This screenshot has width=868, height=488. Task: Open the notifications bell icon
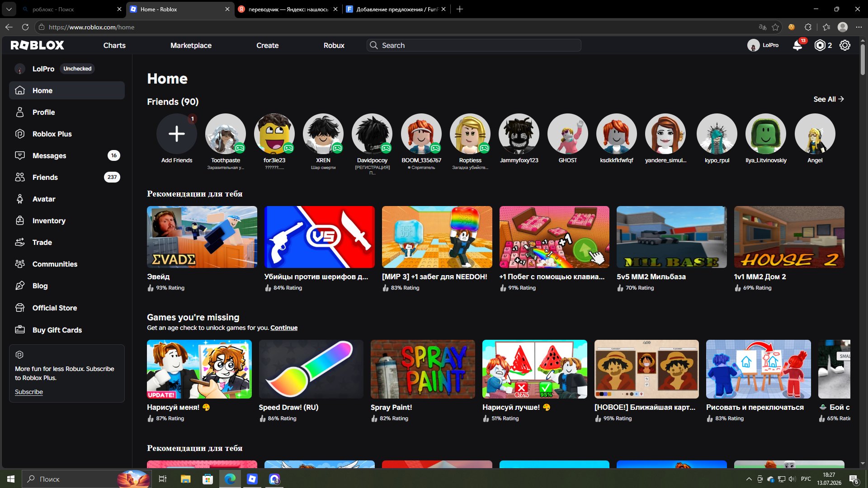click(x=797, y=45)
